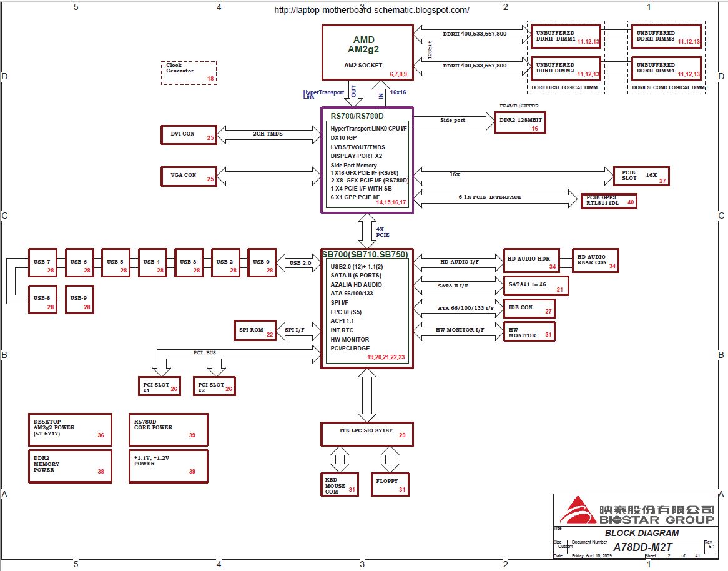Select the USB-0 block
The width and height of the screenshot is (728, 571).
tap(262, 262)
